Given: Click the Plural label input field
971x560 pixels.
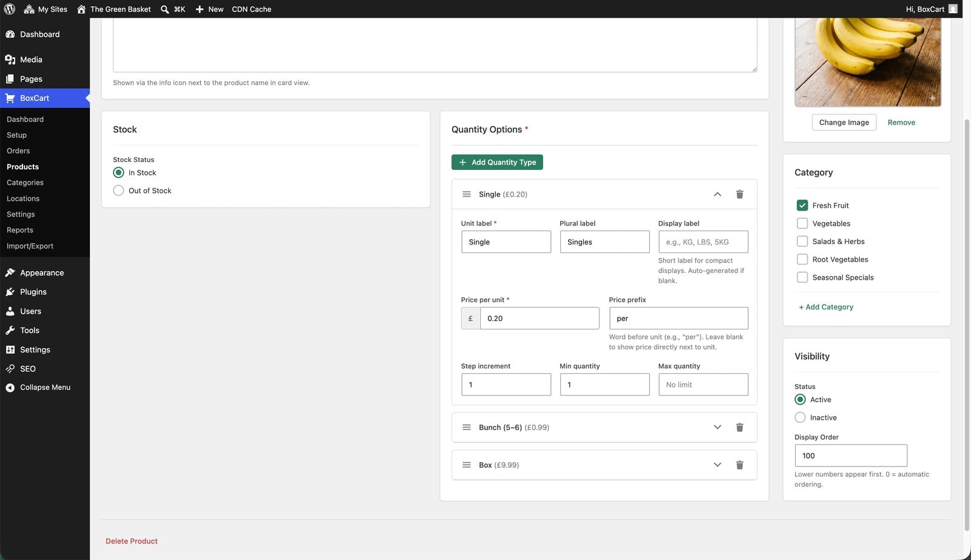Looking at the screenshot, I should coord(604,242).
